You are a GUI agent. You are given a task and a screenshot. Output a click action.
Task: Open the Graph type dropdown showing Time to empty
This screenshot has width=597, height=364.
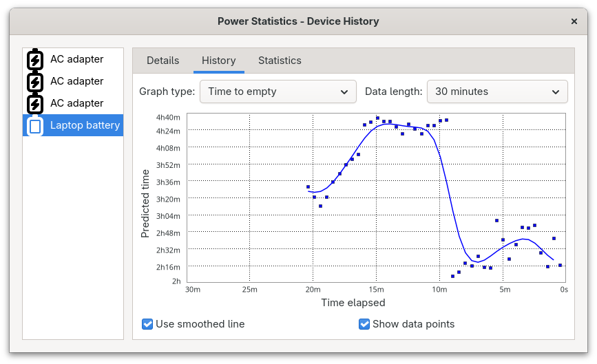coord(278,92)
